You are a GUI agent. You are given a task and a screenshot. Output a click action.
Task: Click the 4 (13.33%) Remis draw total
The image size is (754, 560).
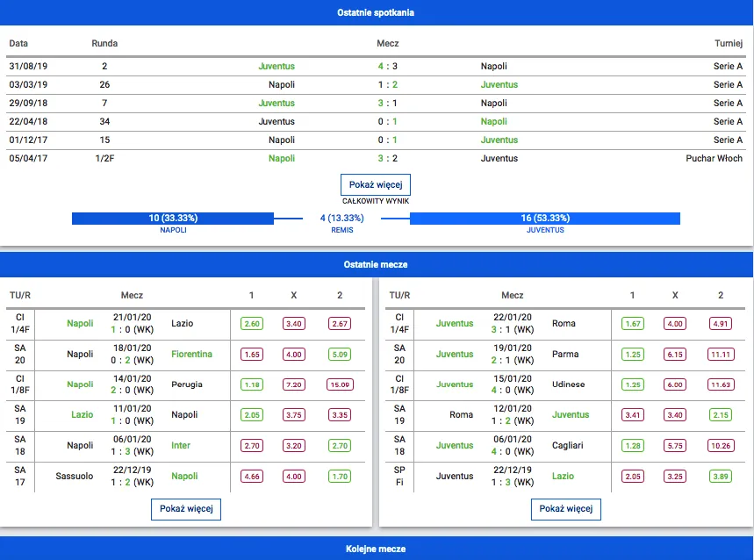(341, 218)
